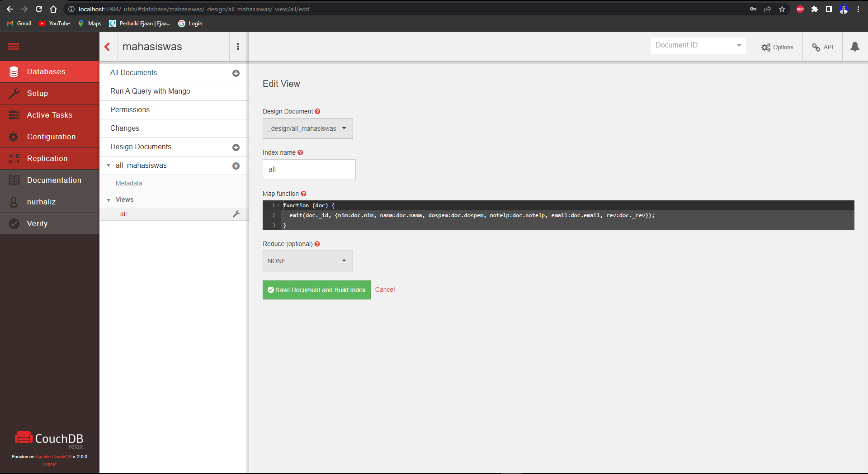868x474 pixels.
Task: Open the Permissions page for mahasiswas
Action: pos(130,109)
